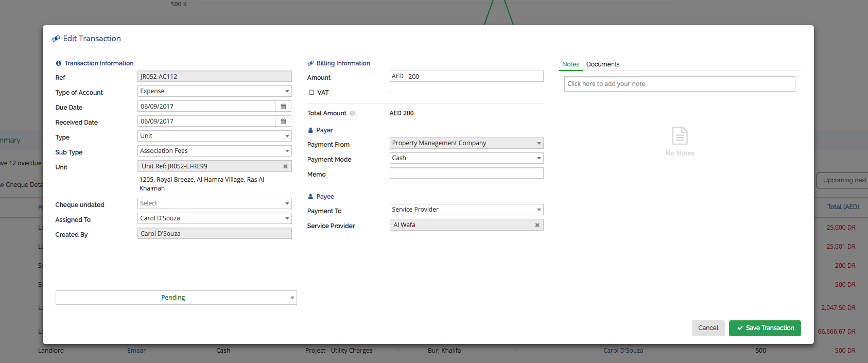Click the unit address text 1205, Royal Breeze
The width and height of the screenshot is (868, 363).
[202, 184]
